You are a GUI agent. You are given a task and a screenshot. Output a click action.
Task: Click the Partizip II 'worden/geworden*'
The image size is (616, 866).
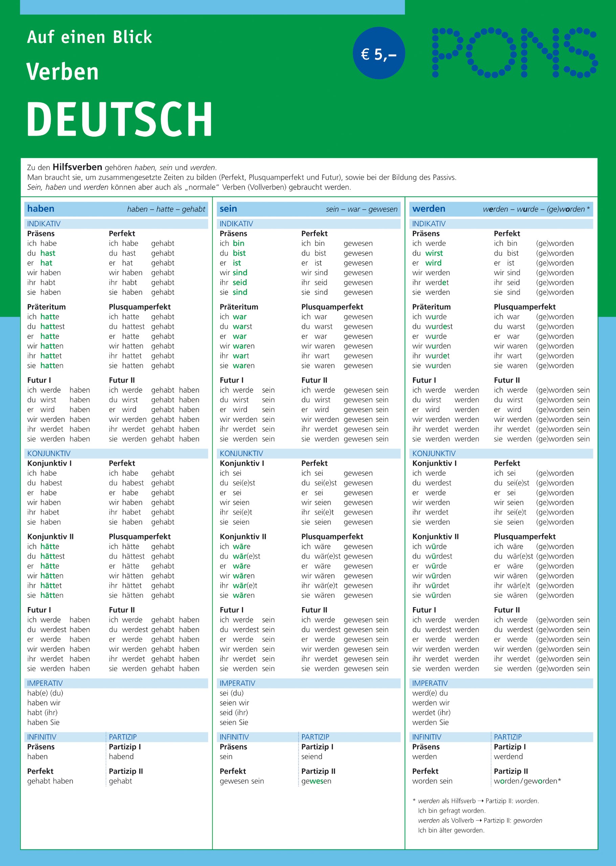click(x=527, y=781)
